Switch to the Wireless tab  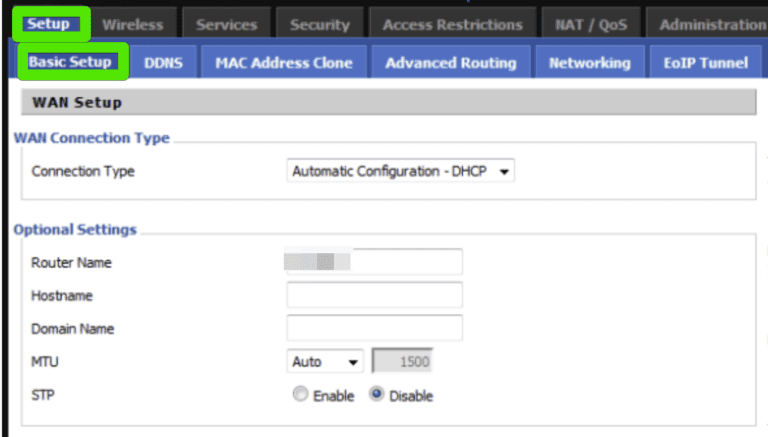tap(132, 24)
